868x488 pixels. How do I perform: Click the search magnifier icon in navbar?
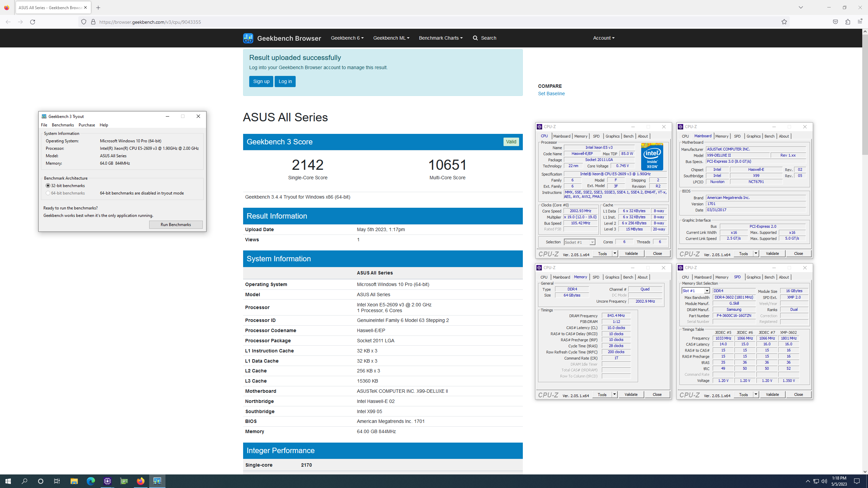click(475, 38)
